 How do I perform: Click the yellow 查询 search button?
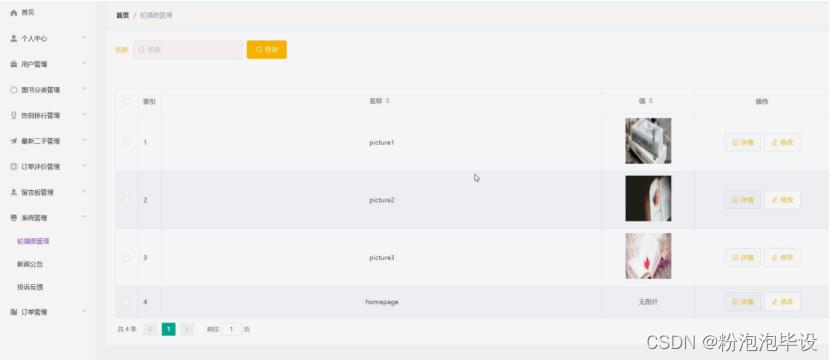[267, 49]
